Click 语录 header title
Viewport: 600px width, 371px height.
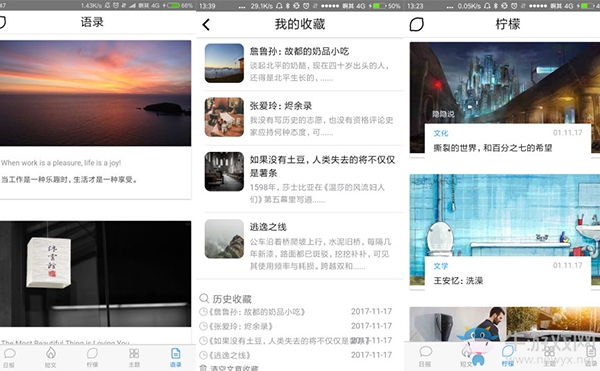tap(92, 22)
